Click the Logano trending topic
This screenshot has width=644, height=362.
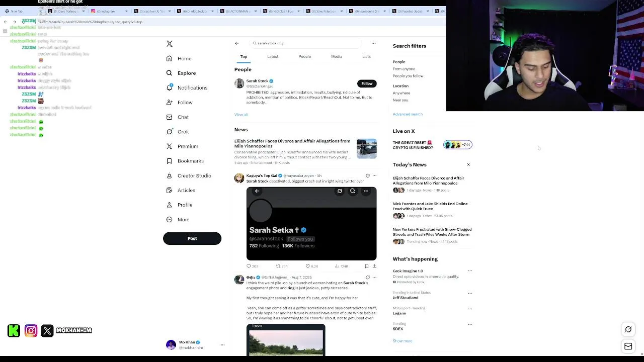pyautogui.click(x=399, y=313)
